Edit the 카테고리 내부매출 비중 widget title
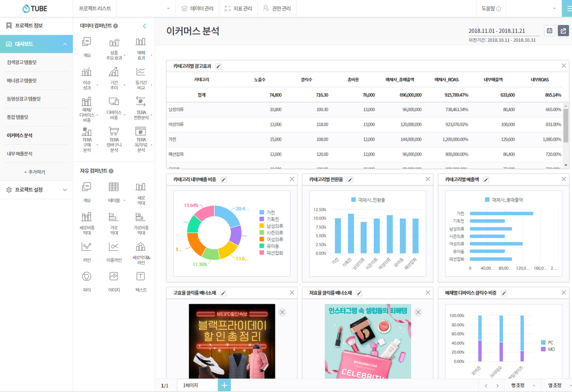The height and width of the screenshot is (392, 572). tap(223, 180)
